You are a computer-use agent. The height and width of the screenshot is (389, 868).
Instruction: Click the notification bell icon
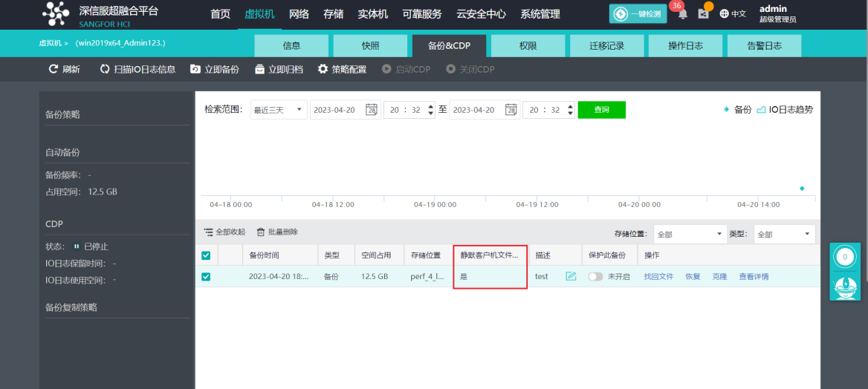point(682,14)
